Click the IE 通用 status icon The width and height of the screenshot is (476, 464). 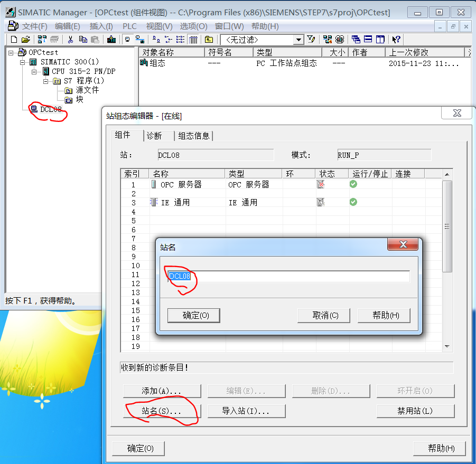pos(321,202)
